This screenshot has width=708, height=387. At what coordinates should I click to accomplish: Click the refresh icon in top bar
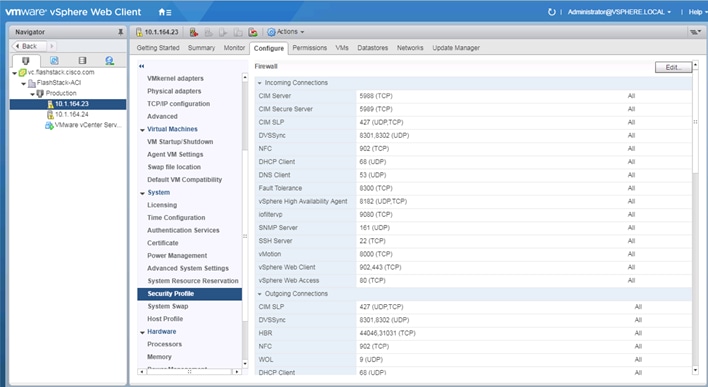click(x=551, y=12)
